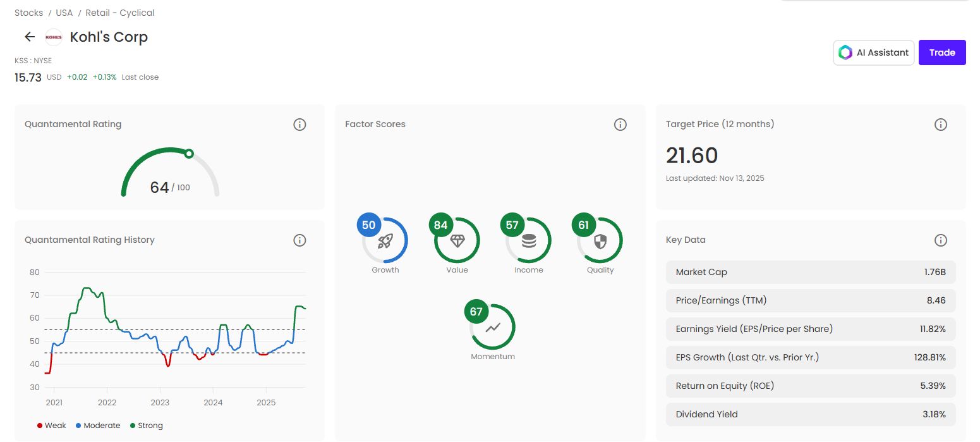Click the Last updated: Nov 13, 2025 text
Viewport: 980px width, 442px height.
(x=715, y=178)
